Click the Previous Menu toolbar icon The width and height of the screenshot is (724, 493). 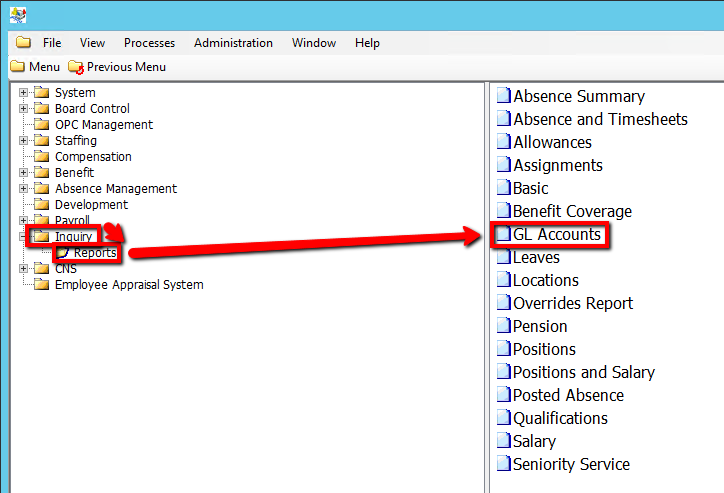click(76, 67)
